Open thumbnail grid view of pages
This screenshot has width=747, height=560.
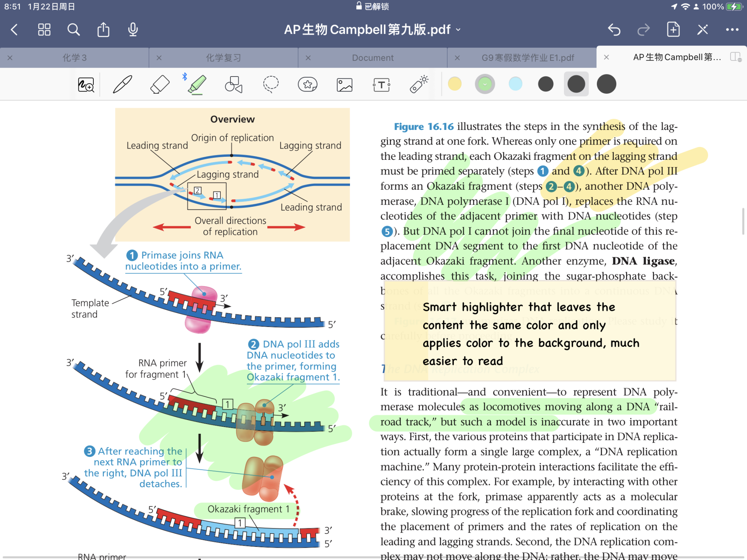click(44, 29)
